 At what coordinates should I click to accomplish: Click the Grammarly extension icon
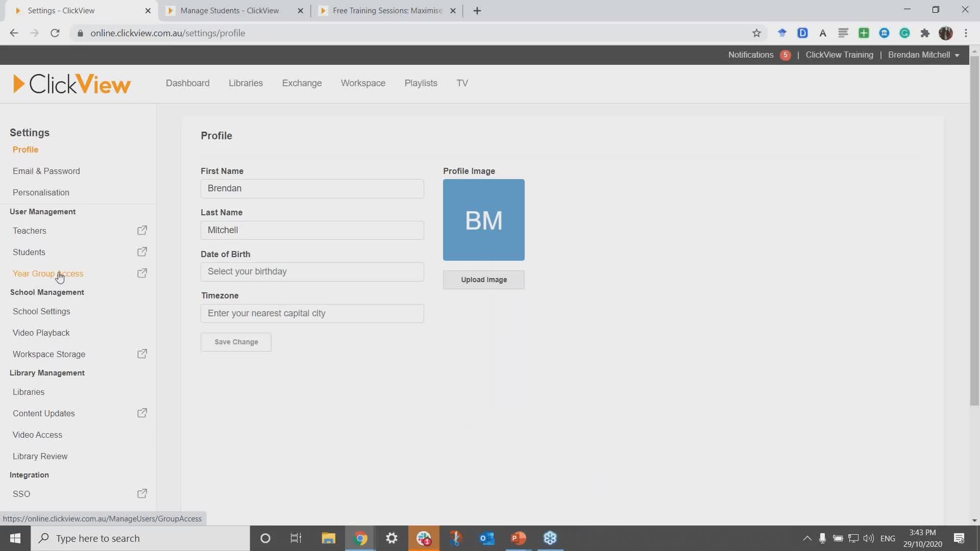[904, 33]
